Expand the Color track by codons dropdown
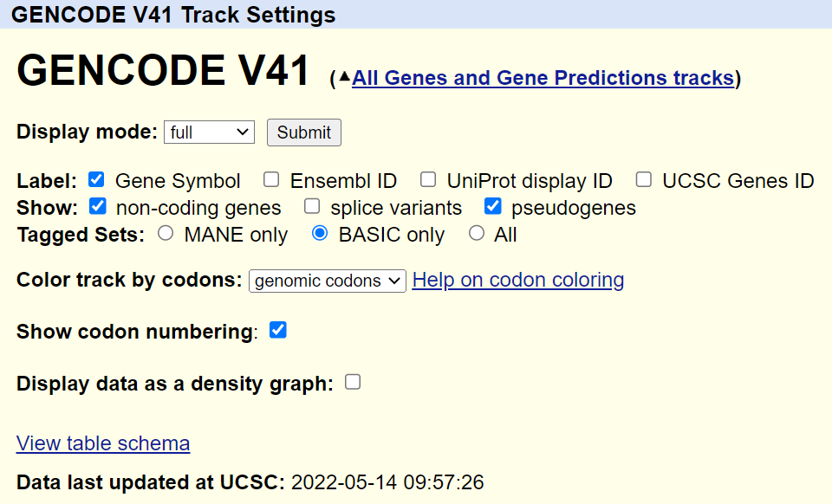832x504 pixels. 327,281
